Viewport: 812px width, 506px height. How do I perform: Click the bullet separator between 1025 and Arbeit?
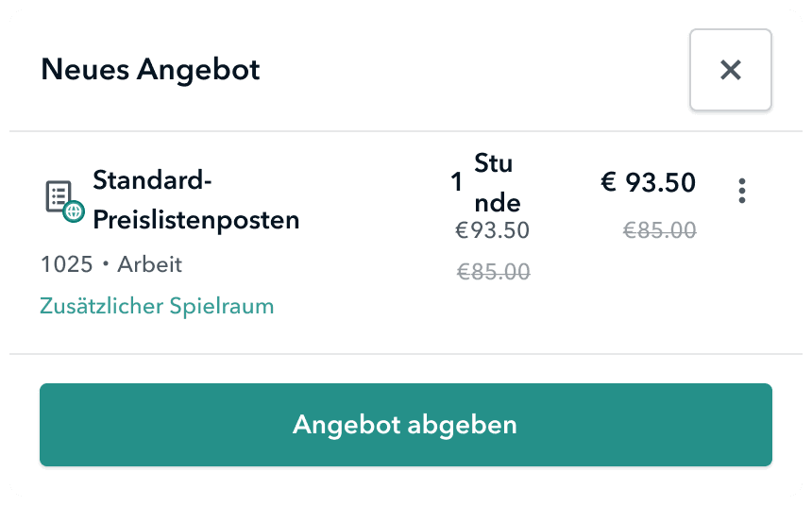tap(105, 265)
